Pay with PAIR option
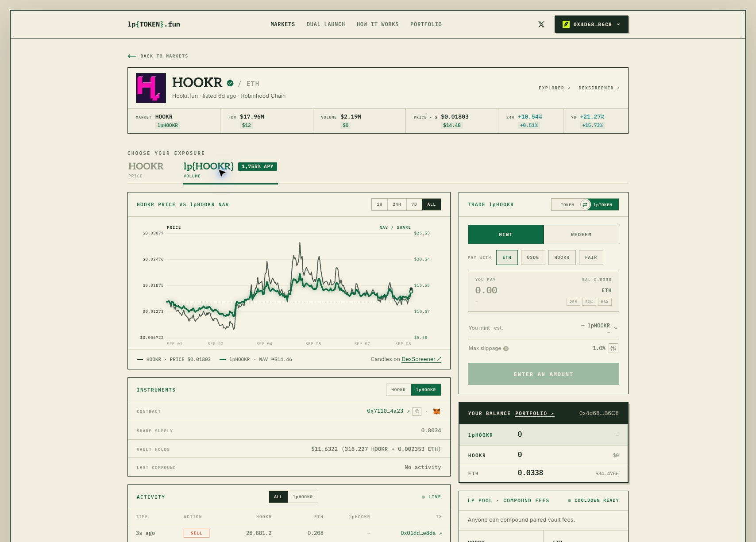Image resolution: width=756 pixels, height=542 pixels. click(591, 258)
